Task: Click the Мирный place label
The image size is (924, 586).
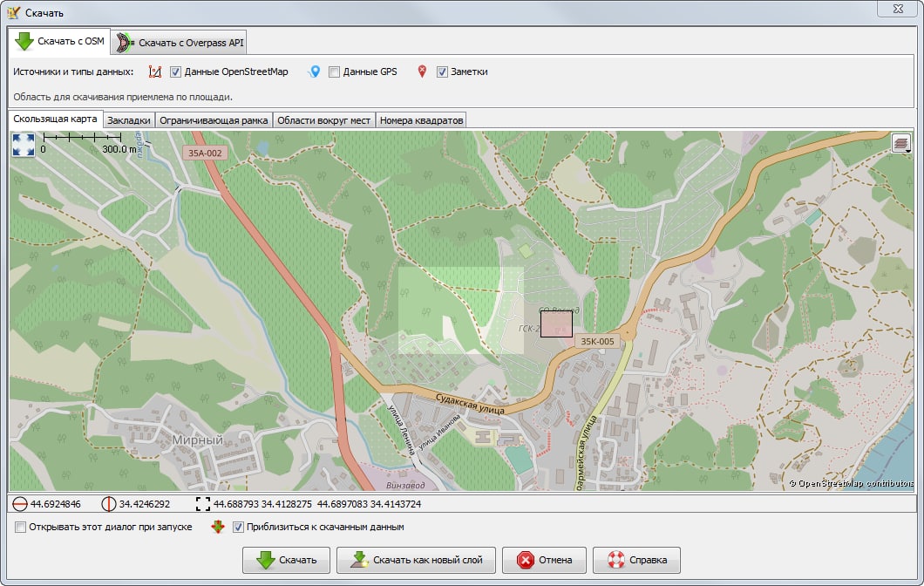Action: click(x=198, y=439)
